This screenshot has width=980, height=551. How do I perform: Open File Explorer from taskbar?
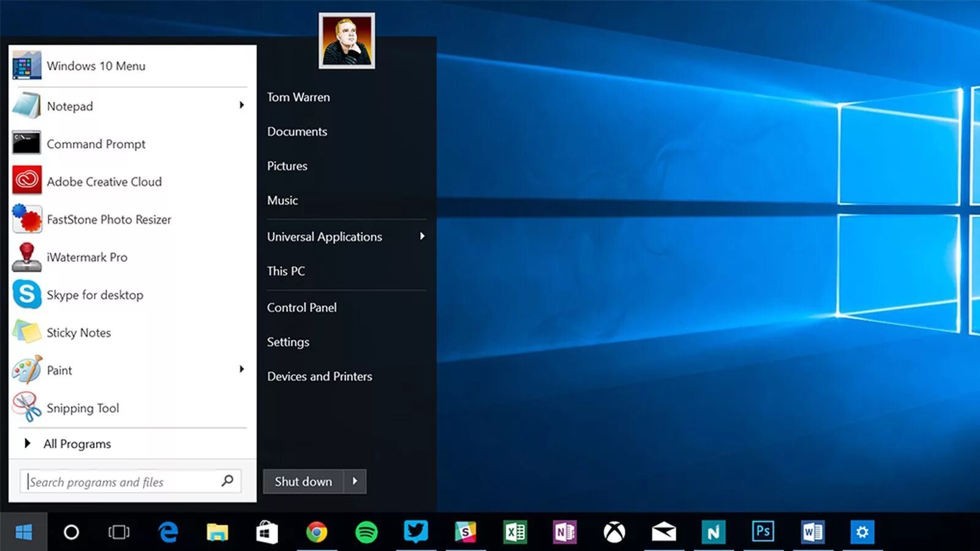coord(217,532)
